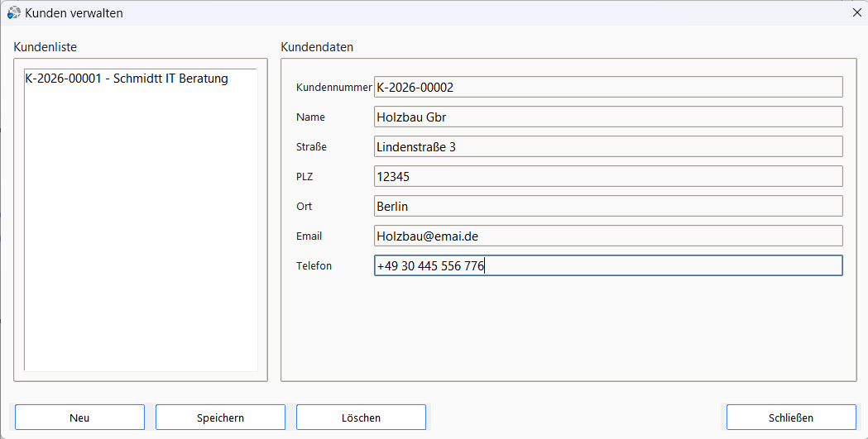Screen dimensions: 868x439
Task: Focus the Email field with Holzbau@emai.de
Action: (x=608, y=236)
